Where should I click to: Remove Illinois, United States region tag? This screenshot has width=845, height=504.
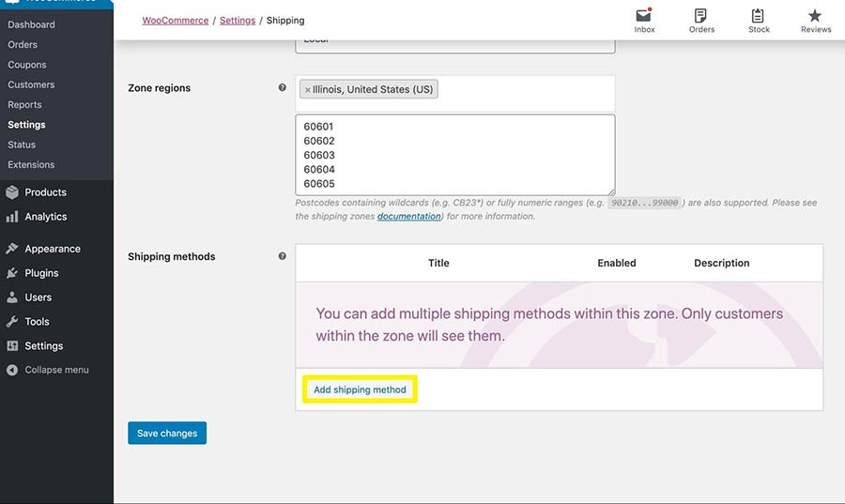point(307,90)
